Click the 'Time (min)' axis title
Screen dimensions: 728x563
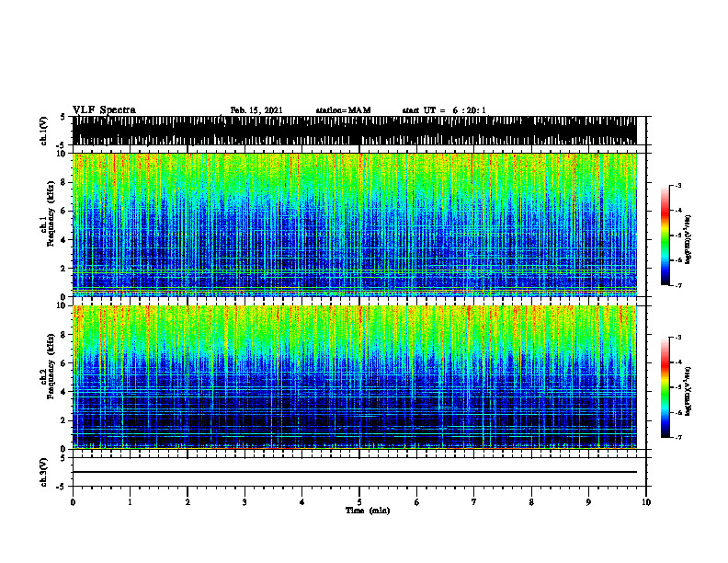coord(368,511)
